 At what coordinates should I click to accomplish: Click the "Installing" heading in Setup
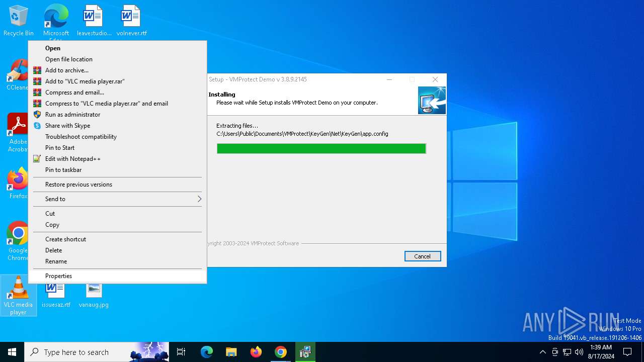click(222, 95)
